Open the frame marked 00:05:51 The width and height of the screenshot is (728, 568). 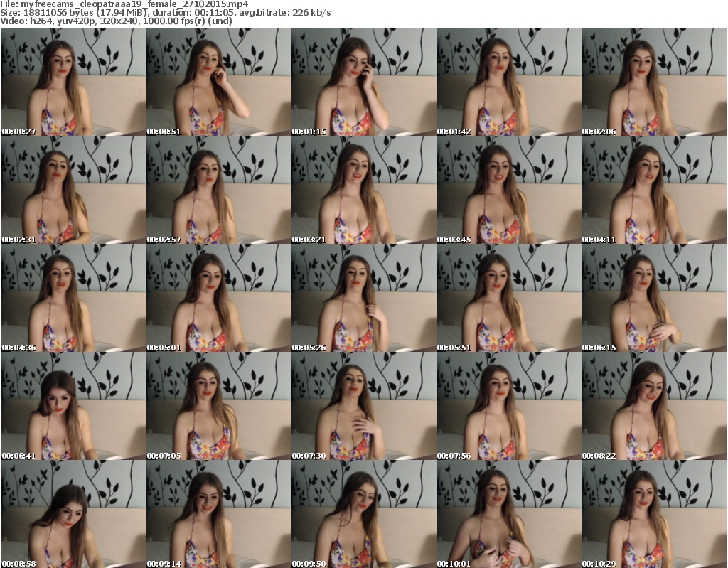[x=509, y=298]
